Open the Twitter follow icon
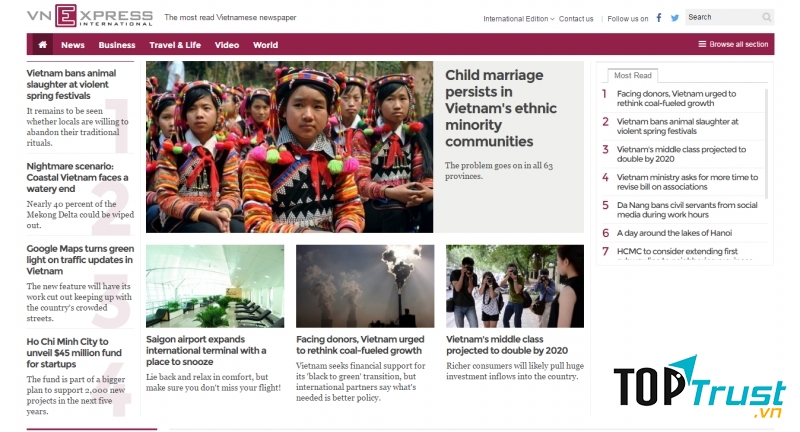This screenshot has height=432, width=800. 674,18
